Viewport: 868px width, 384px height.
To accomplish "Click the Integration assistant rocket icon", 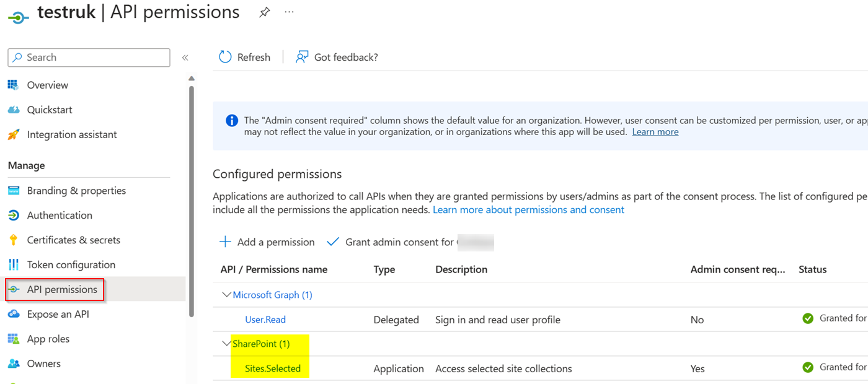I will coord(14,134).
